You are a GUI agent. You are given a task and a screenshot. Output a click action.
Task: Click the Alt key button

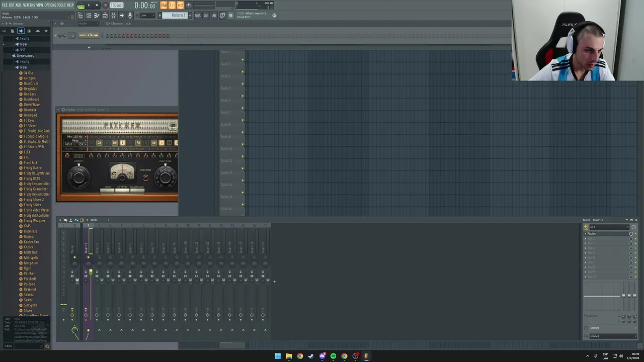click(214, 16)
